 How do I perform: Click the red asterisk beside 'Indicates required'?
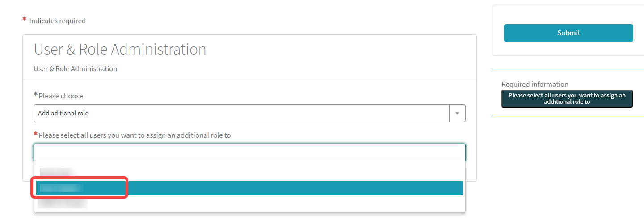[25, 20]
